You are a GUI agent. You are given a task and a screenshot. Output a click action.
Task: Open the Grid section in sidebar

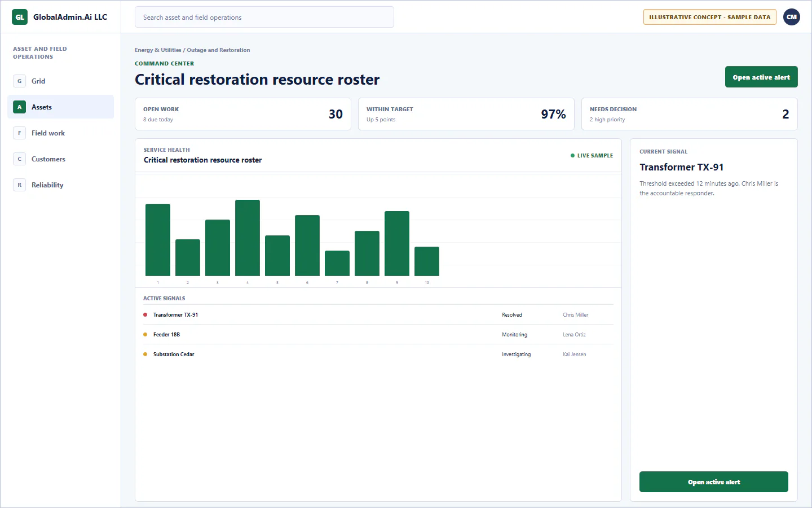pos(61,81)
